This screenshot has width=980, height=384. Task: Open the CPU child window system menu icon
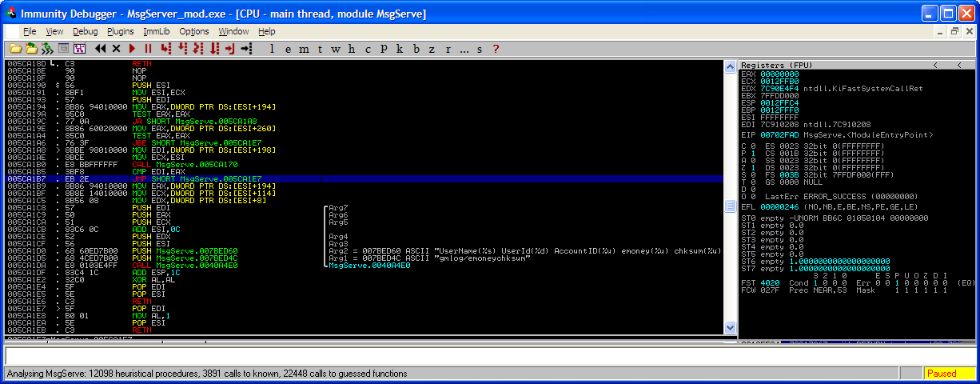pyautogui.click(x=11, y=32)
